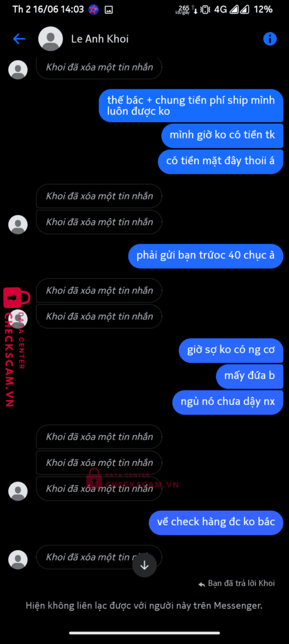Tap the message 'giờ sợ ko có ng cơ'
289x644 pixels.
(231, 350)
